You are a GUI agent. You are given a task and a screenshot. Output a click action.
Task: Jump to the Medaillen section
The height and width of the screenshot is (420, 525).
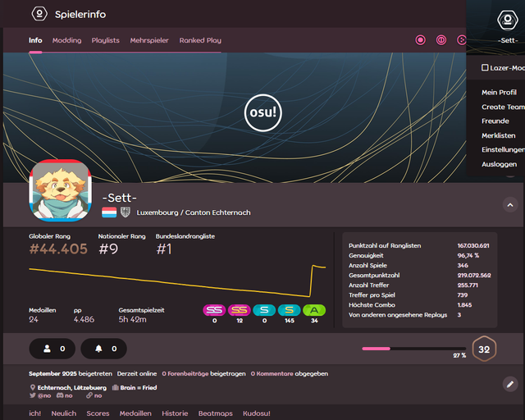point(135,413)
